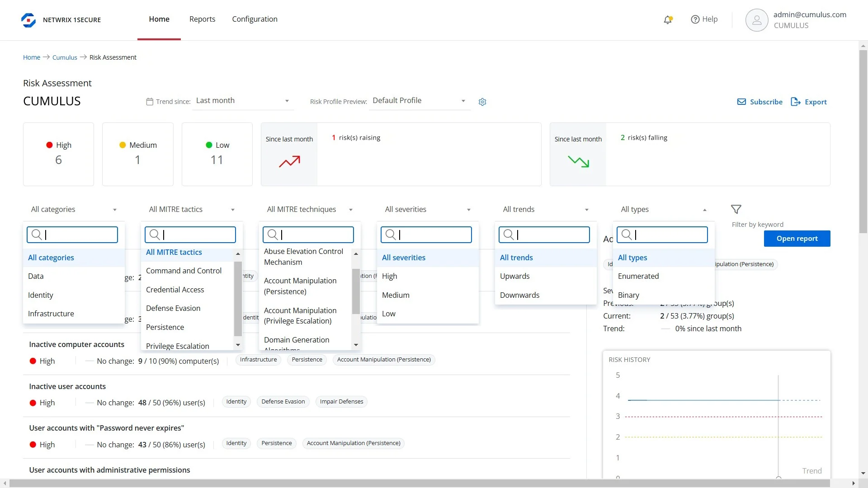Image resolution: width=868 pixels, height=488 pixels.
Task: Choose Credential Access tactic
Action: (188, 290)
